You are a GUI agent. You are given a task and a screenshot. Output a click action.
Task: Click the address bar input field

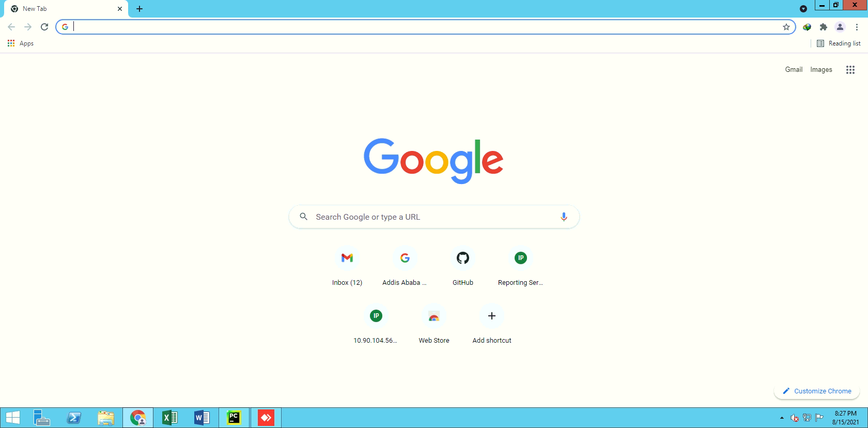click(426, 27)
